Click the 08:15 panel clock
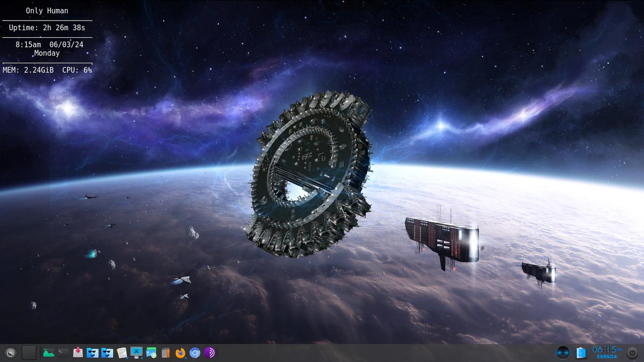This screenshot has height=362, width=644. coord(607,352)
